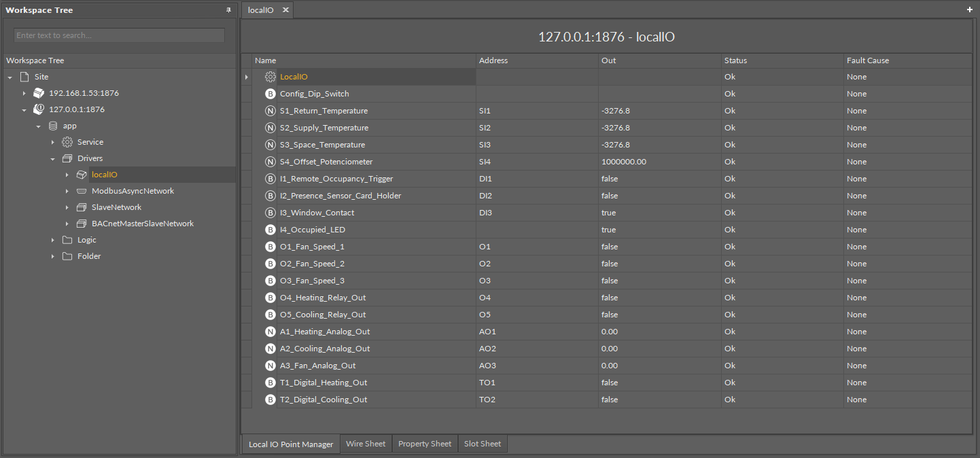The image size is (980, 458).
Task: Click the pin icon on Workspace Tree panel
Action: click(x=228, y=10)
